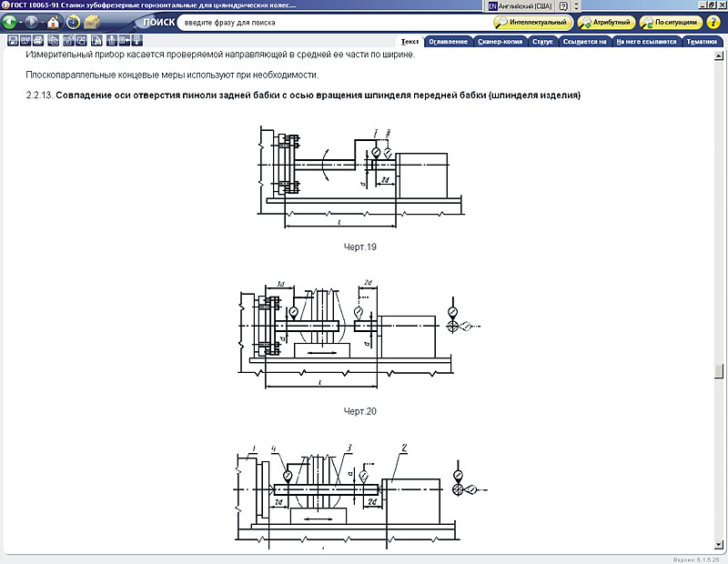Screen dimensions: 728x564
Task: Open the folders cabinet icon
Action: pos(92,22)
